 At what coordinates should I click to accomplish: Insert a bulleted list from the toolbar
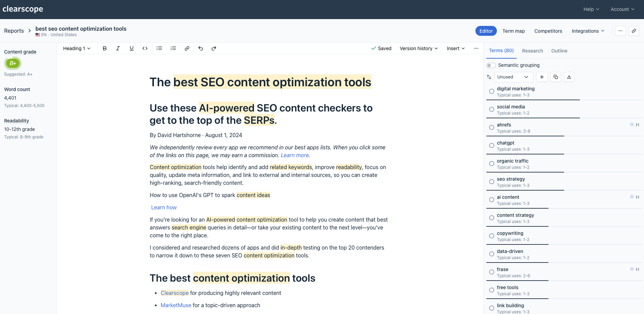click(x=159, y=48)
